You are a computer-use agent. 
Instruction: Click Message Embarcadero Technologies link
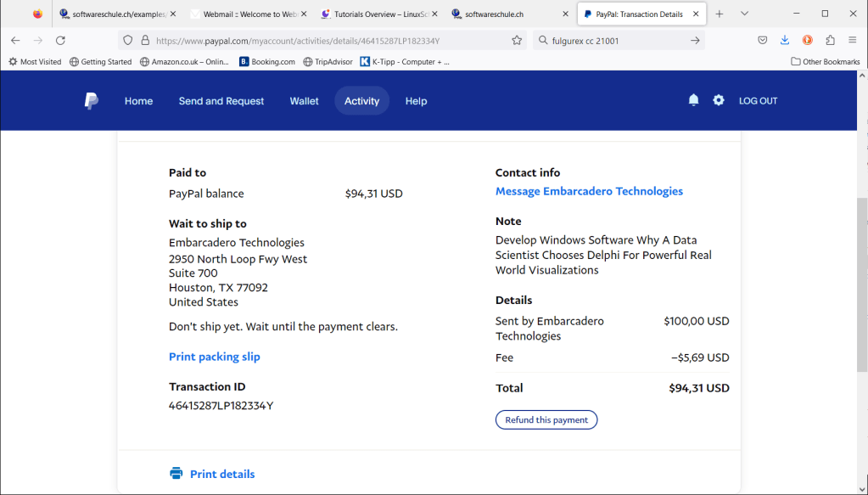pos(589,192)
